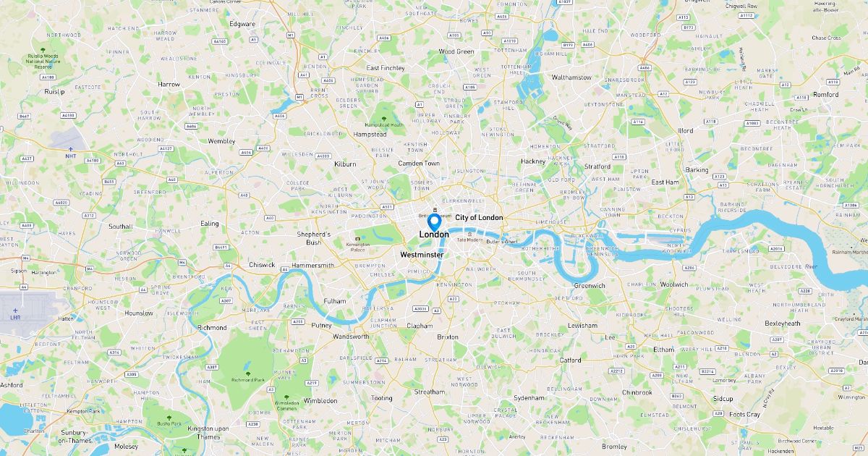The image size is (868, 456).
Task: Click the blue London location pin
Action: [x=434, y=222]
